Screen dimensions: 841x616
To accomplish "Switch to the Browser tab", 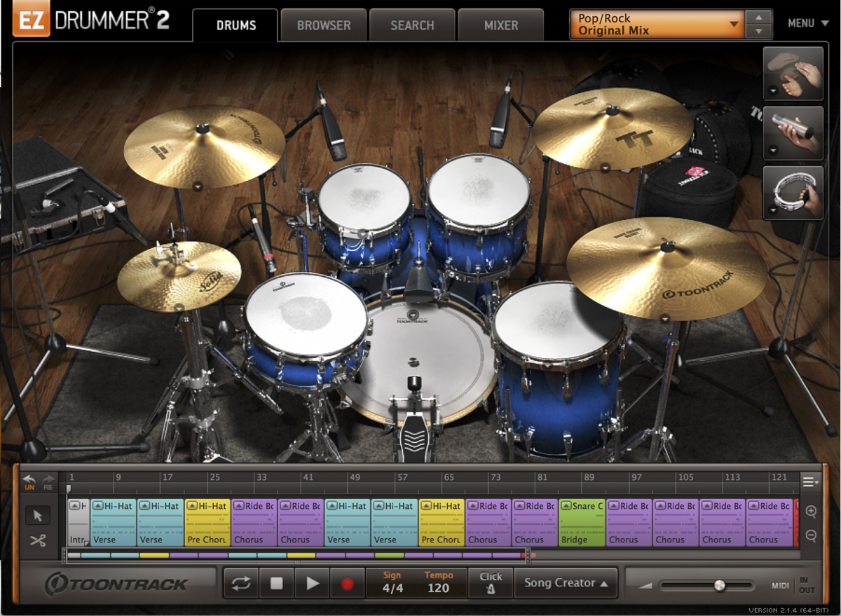I will [323, 25].
